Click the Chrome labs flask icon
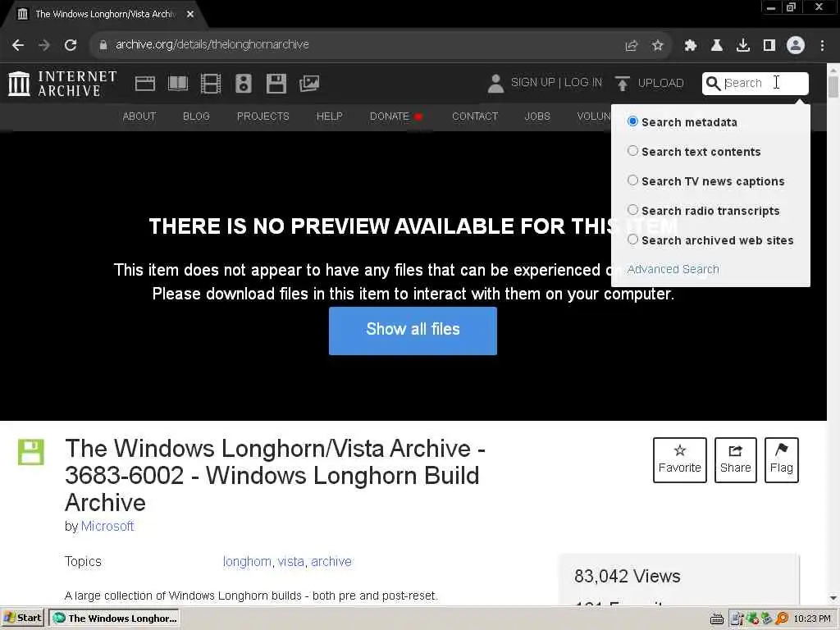Screen dimensions: 840x630 pyautogui.click(x=717, y=46)
